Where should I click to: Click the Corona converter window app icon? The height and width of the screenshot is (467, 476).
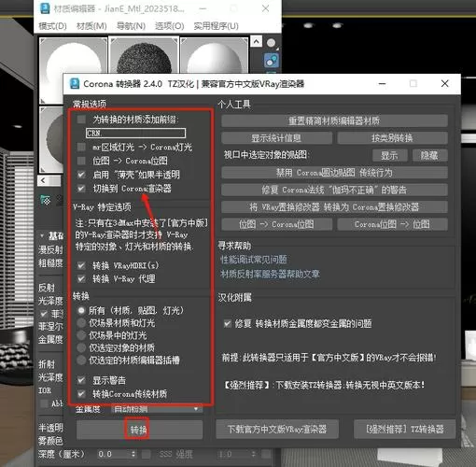(75, 83)
